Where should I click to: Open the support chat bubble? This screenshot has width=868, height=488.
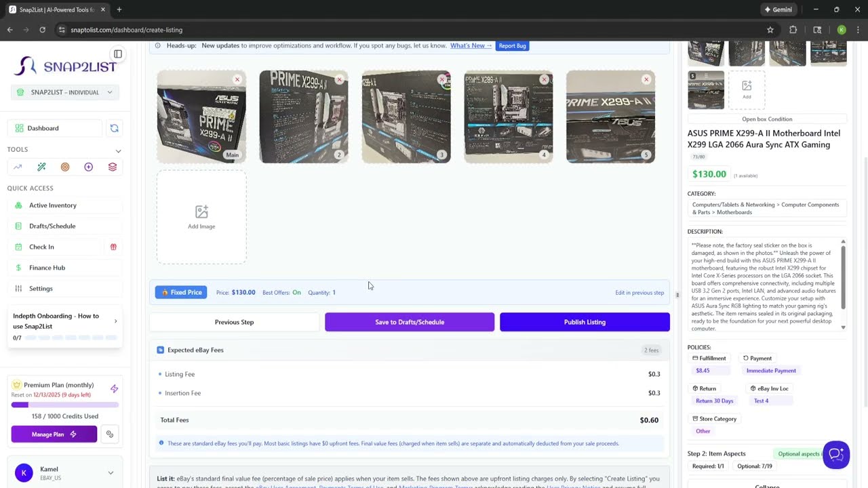(836, 455)
